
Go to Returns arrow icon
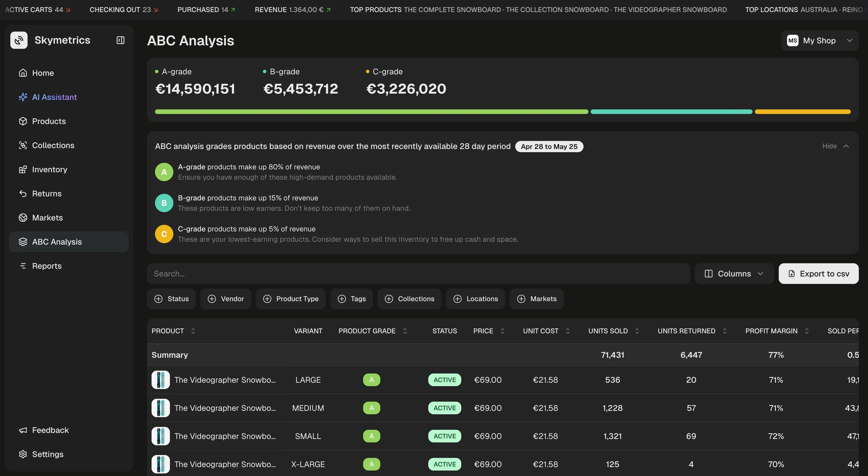(x=23, y=194)
